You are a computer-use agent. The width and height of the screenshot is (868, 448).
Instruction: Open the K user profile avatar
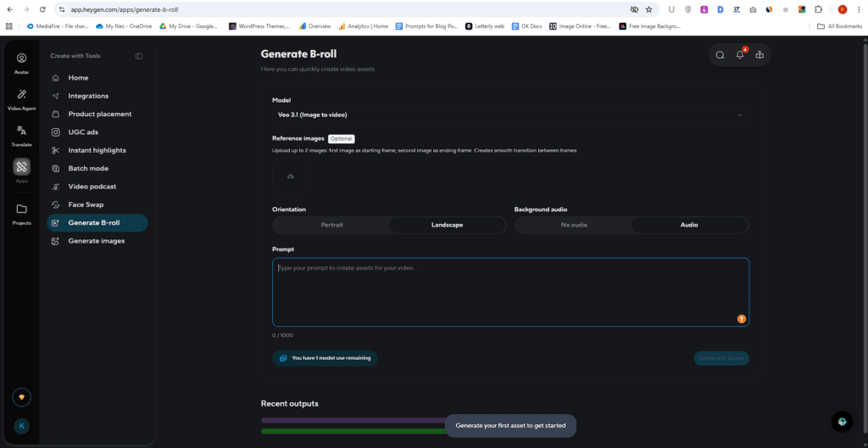(21, 426)
